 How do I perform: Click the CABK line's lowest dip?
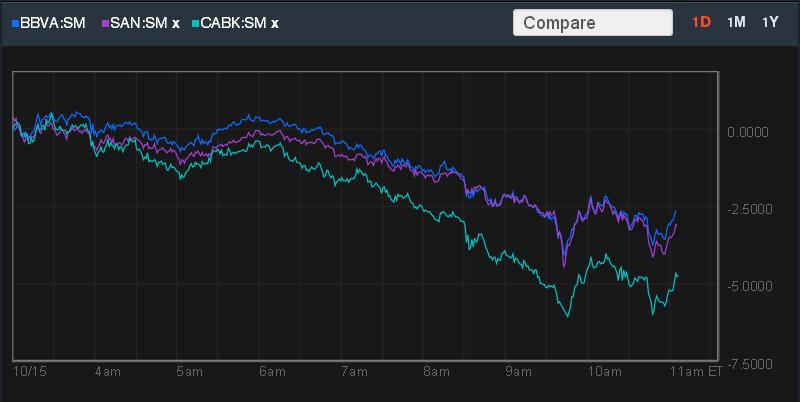[567, 316]
